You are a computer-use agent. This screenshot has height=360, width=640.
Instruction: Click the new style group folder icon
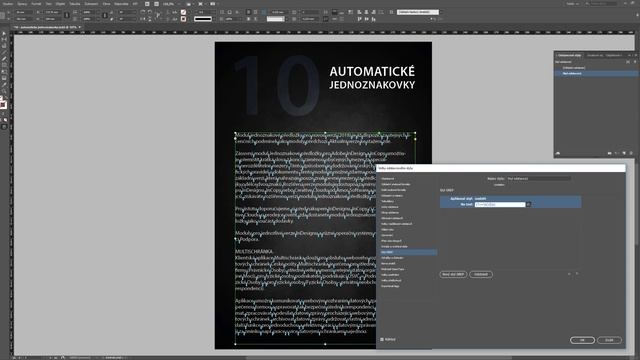pyautogui.click(x=609, y=153)
